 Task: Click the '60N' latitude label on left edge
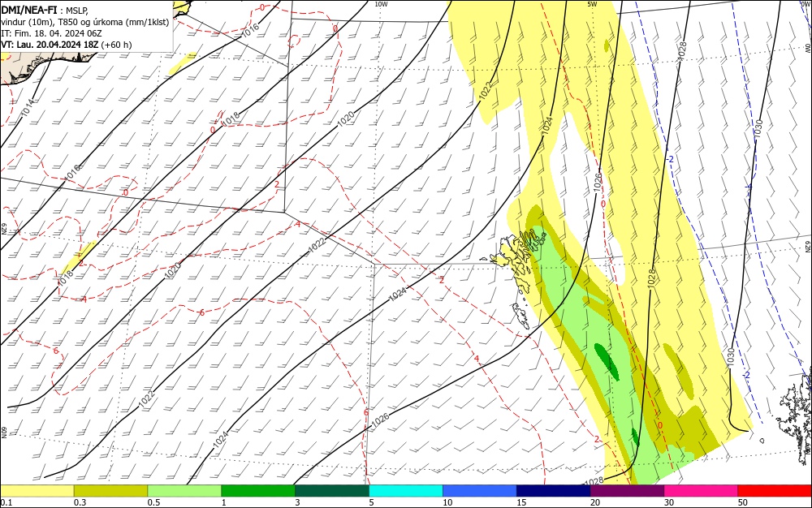tap(3, 432)
